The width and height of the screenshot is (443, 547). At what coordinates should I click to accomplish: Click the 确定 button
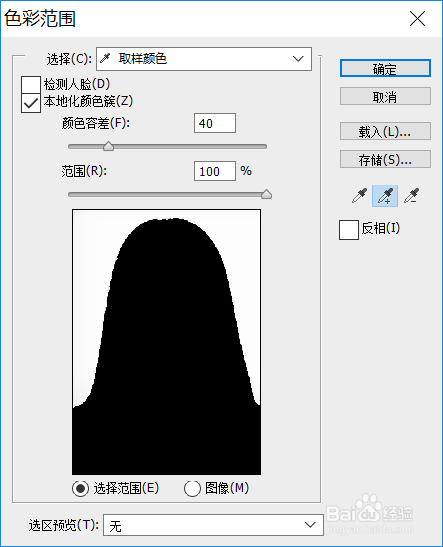coord(385,68)
